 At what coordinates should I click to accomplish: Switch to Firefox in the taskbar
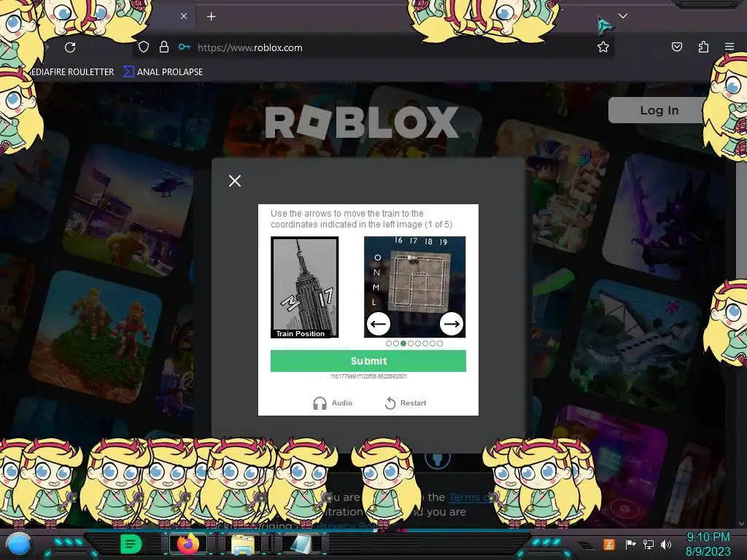(187, 544)
